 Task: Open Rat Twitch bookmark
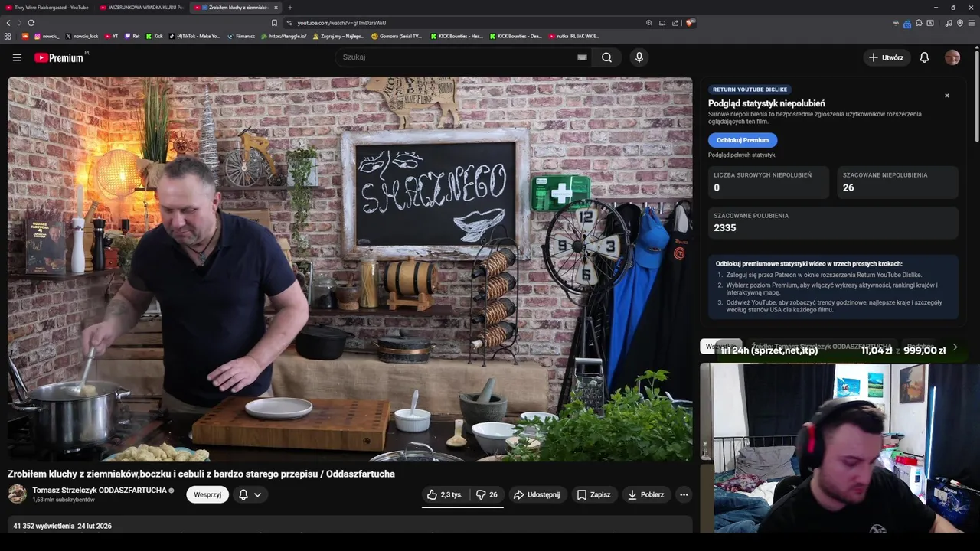pos(132,36)
